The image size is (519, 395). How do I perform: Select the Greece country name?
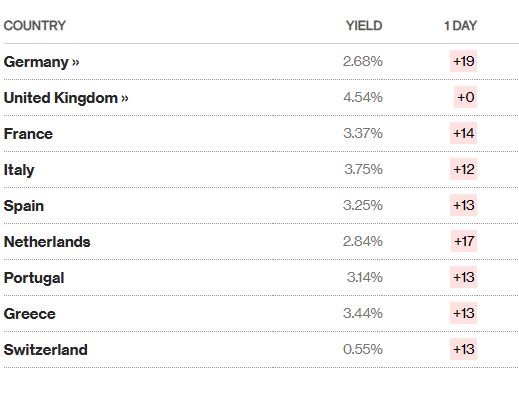[30, 314]
